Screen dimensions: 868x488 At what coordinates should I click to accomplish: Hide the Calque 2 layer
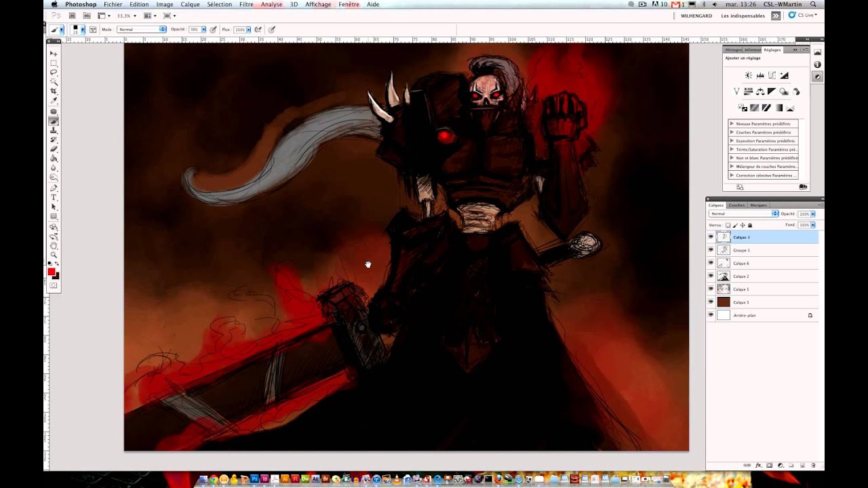click(711, 276)
